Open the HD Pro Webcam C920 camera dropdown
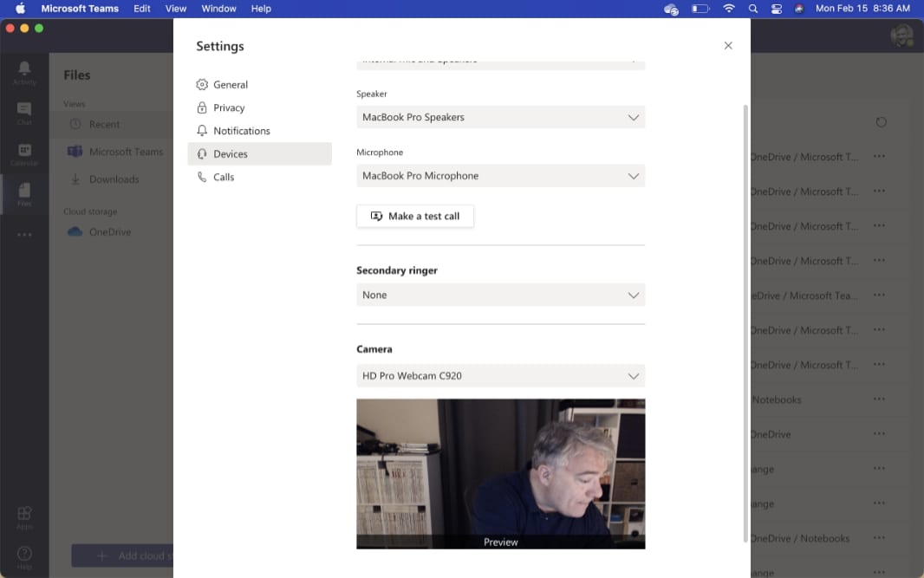The image size is (924, 578). (x=500, y=376)
